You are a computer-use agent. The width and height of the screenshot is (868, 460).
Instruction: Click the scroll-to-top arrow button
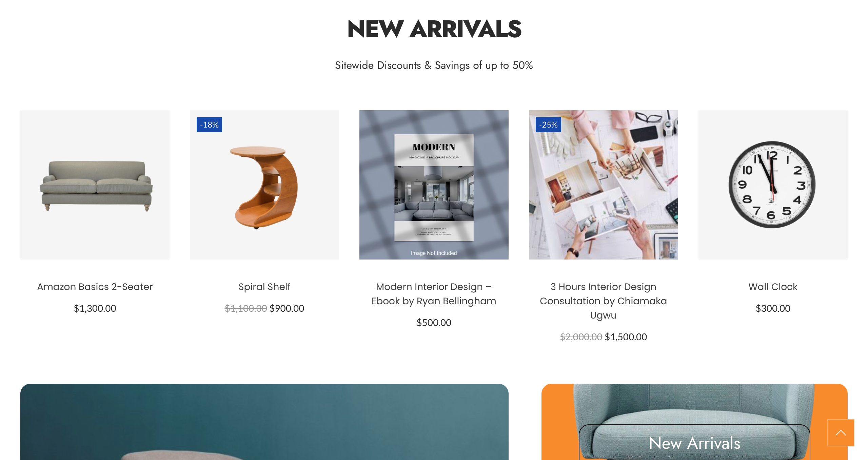(x=841, y=433)
